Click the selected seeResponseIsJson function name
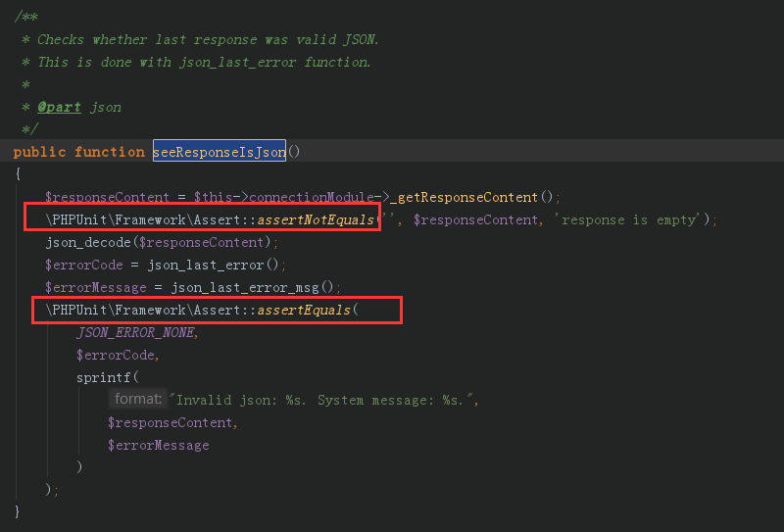The image size is (784, 532). pos(219,151)
